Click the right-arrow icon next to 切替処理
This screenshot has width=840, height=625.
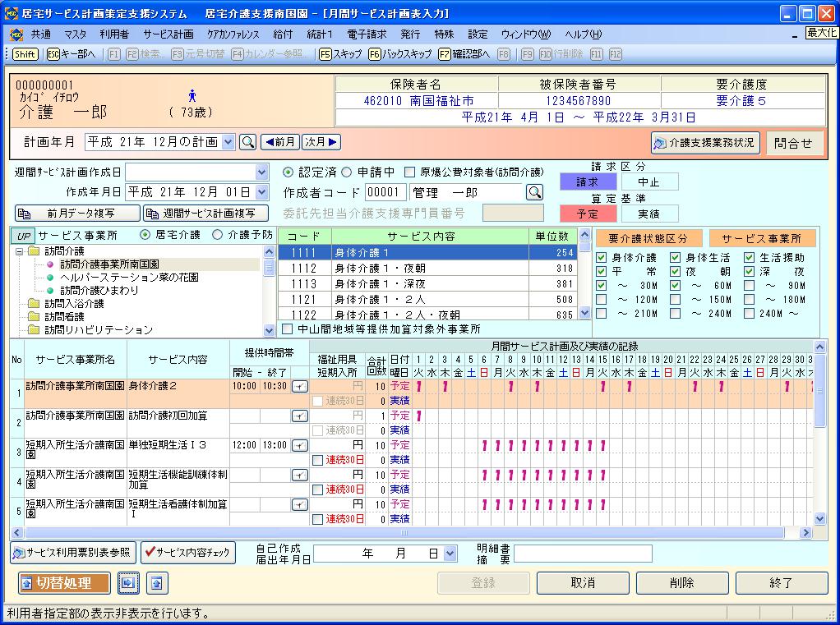click(x=128, y=583)
